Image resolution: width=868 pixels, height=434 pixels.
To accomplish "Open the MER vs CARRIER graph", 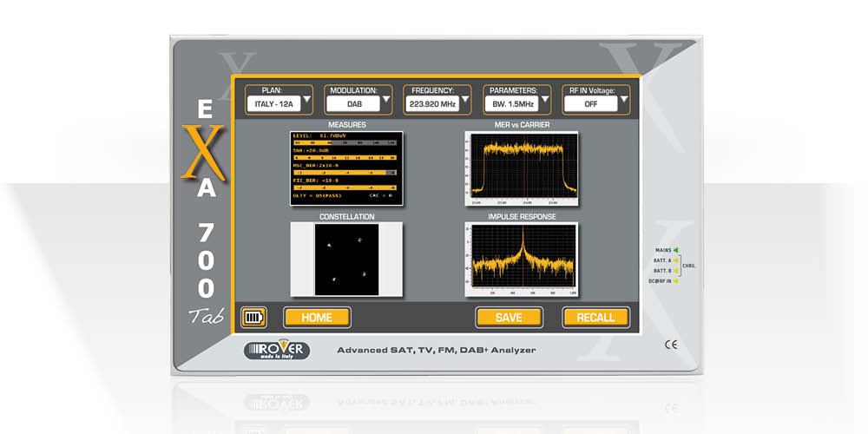I will [522, 169].
